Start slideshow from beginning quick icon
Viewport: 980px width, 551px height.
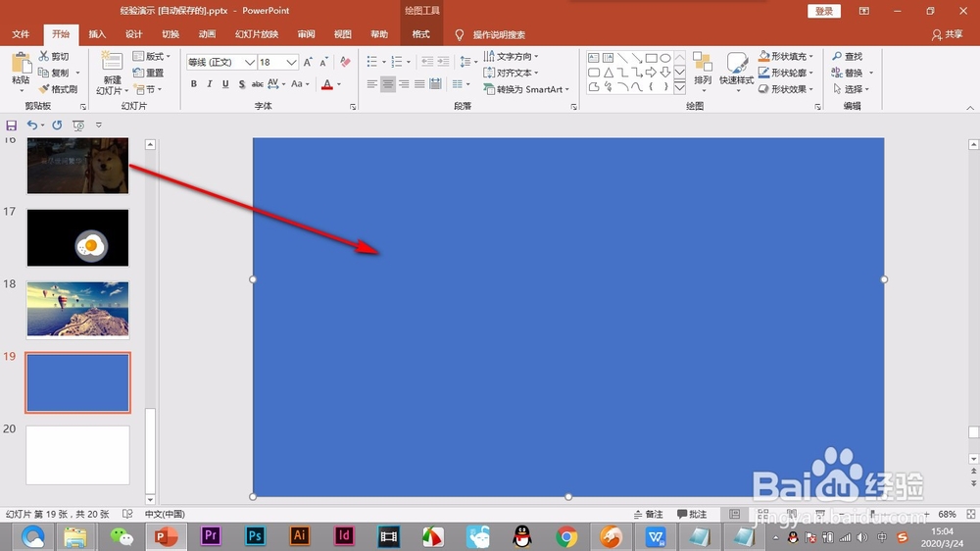[x=78, y=125]
